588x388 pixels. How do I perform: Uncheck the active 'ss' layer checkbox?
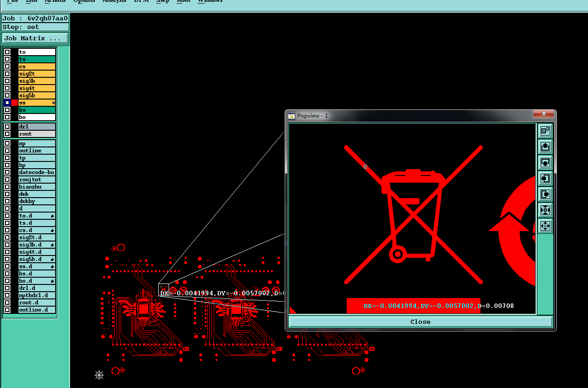[x=7, y=103]
